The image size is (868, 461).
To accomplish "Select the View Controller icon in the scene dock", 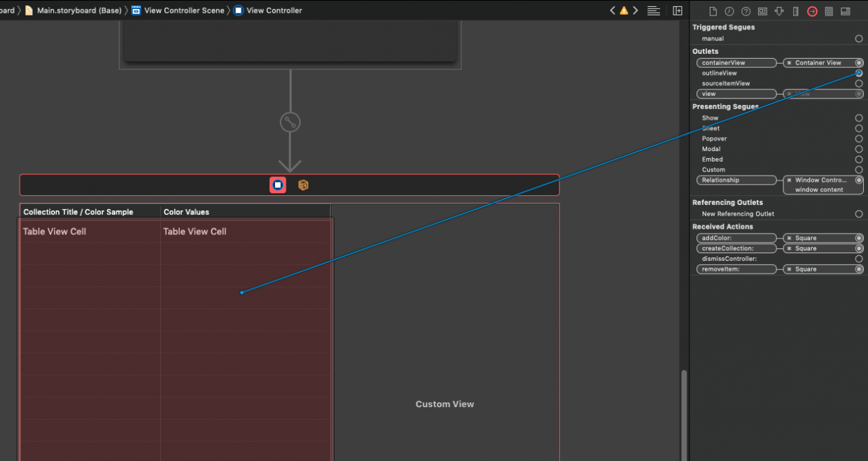I will coord(277,185).
